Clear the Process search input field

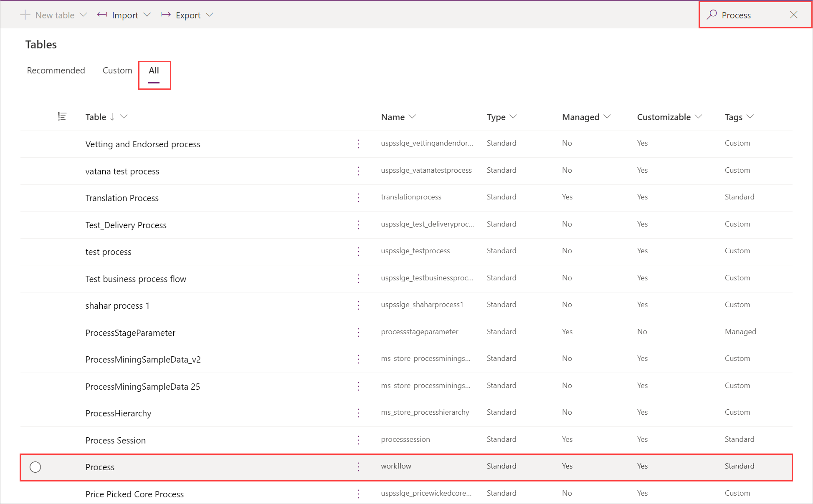(795, 15)
